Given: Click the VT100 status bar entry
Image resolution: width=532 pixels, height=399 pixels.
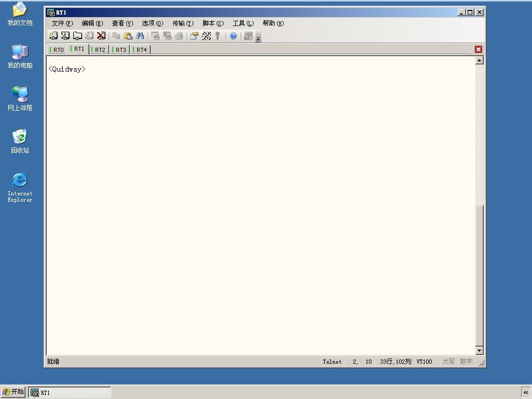Looking at the screenshot, I should tap(424, 362).
